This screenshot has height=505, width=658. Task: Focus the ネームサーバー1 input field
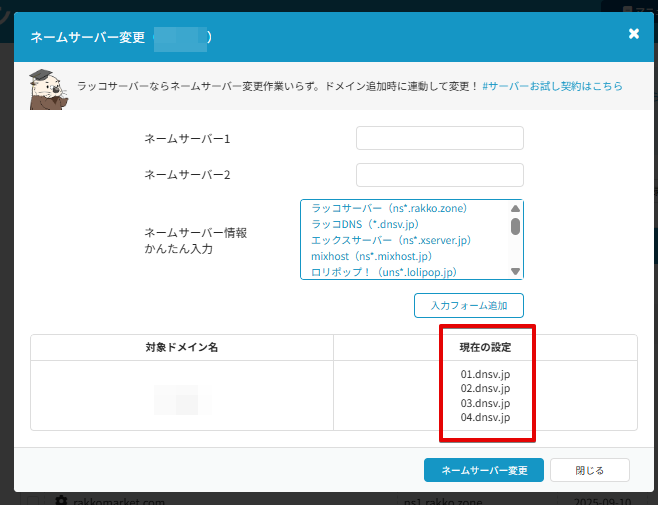439,138
